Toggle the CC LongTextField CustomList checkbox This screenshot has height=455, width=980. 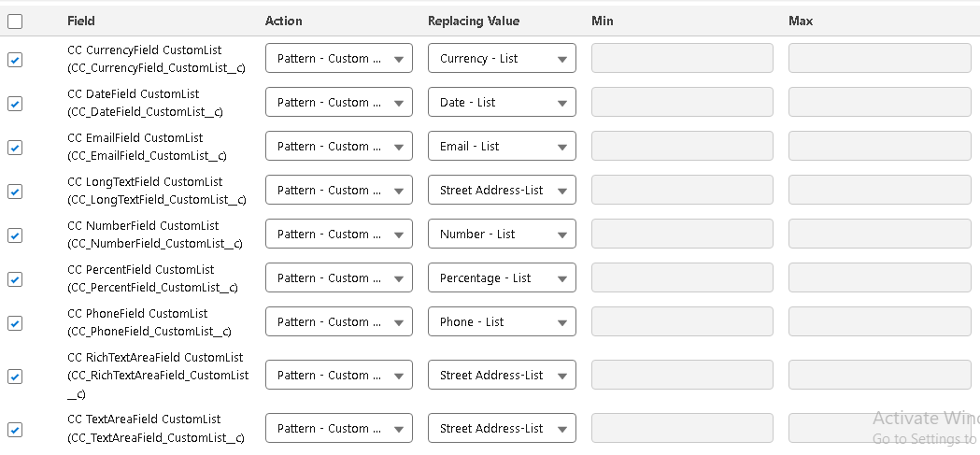15,192
